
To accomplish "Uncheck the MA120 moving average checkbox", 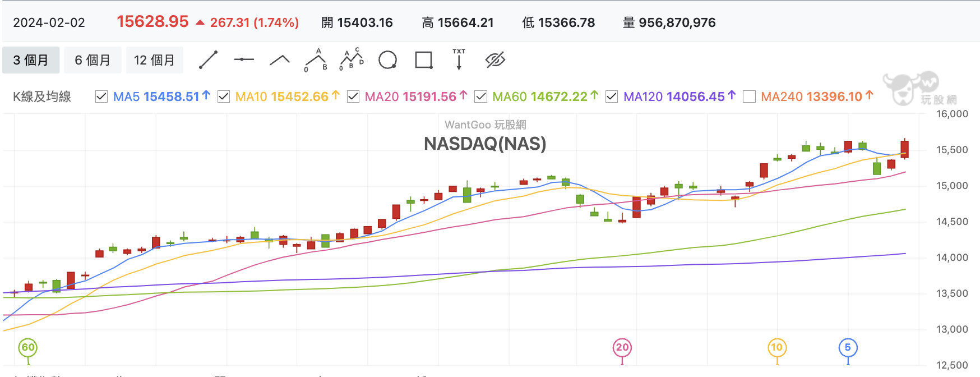I will 612,96.
